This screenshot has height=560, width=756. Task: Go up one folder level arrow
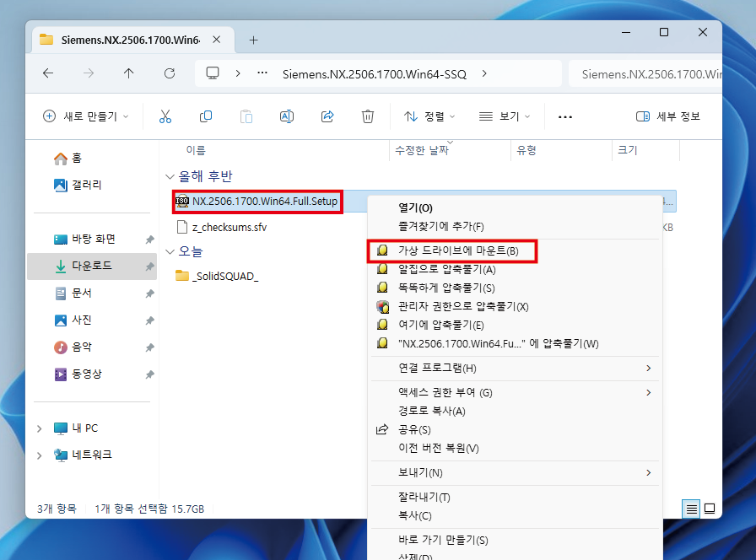click(129, 73)
